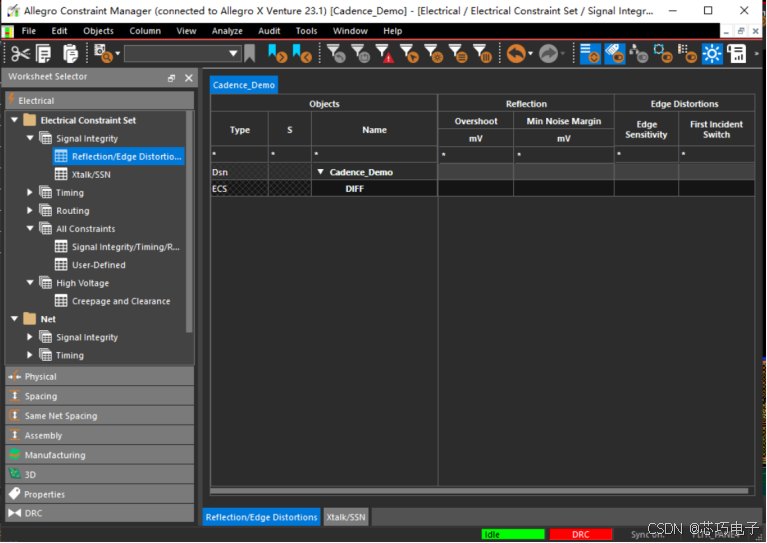
Task: Open the Audit menu
Action: (269, 31)
